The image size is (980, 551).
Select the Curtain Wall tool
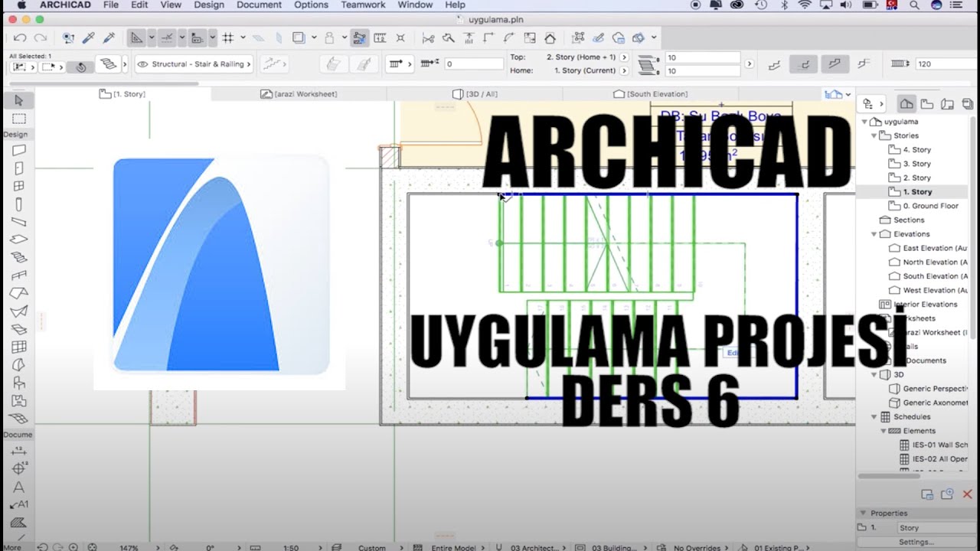(x=19, y=347)
